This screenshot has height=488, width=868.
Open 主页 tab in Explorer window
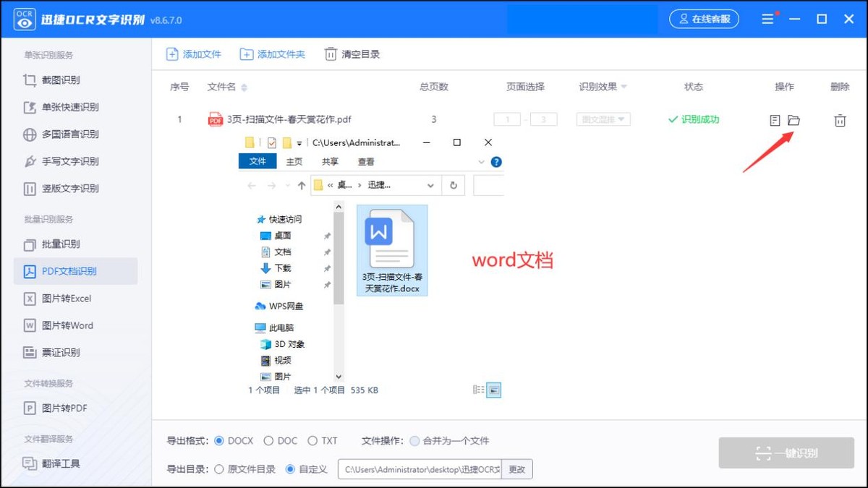[x=294, y=162]
